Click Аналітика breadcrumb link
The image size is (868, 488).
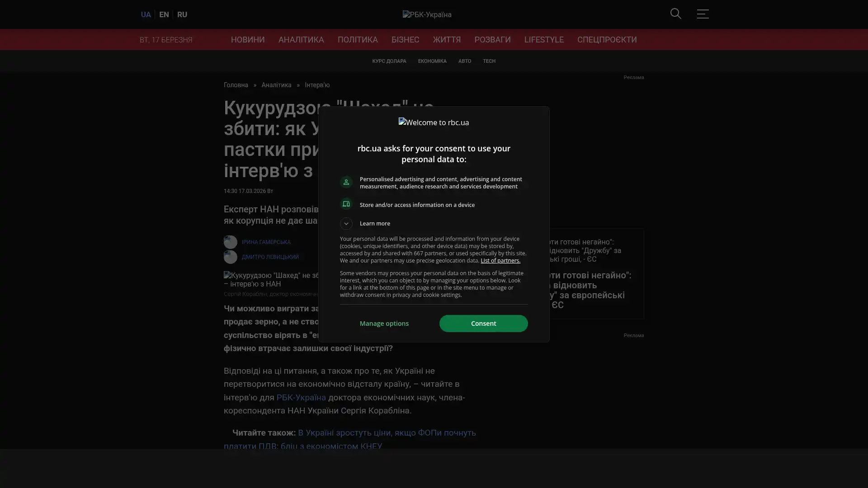[276, 85]
